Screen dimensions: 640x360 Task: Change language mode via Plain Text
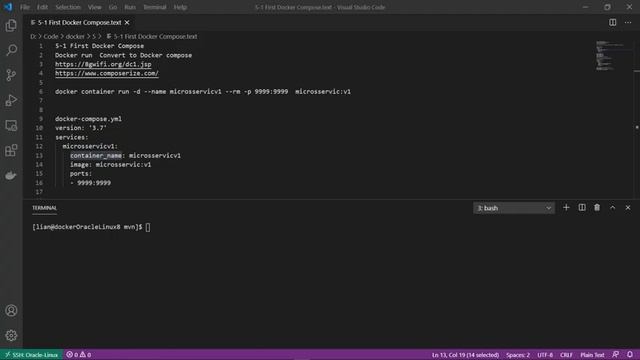592,355
